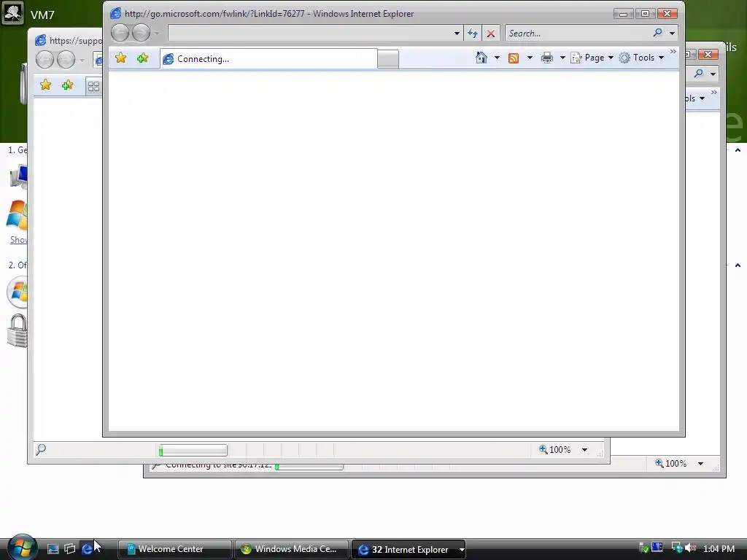Click the 1:04 PM clock
This screenshot has width=747, height=560.
(x=719, y=549)
